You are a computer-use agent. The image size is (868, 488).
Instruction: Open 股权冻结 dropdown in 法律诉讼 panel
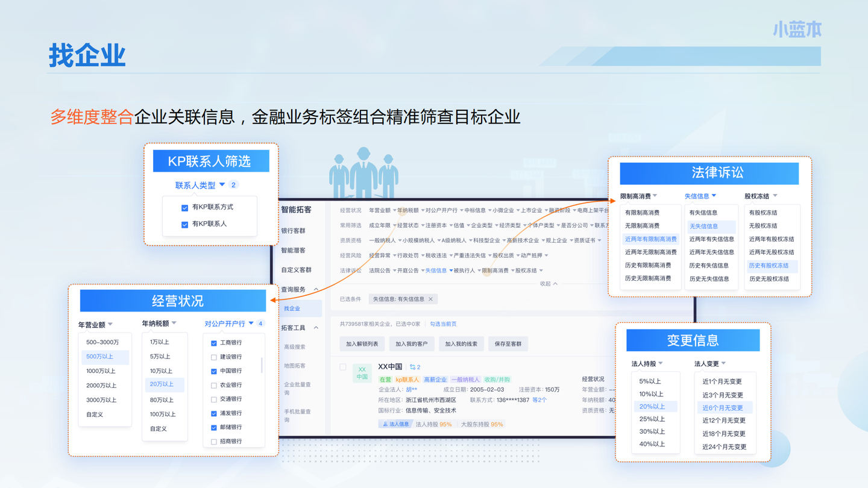tap(761, 196)
